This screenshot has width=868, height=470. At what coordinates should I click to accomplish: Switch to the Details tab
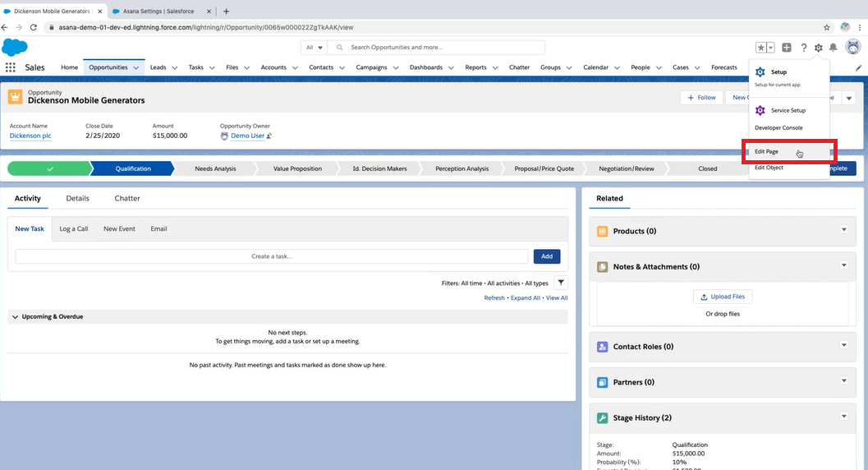point(77,198)
